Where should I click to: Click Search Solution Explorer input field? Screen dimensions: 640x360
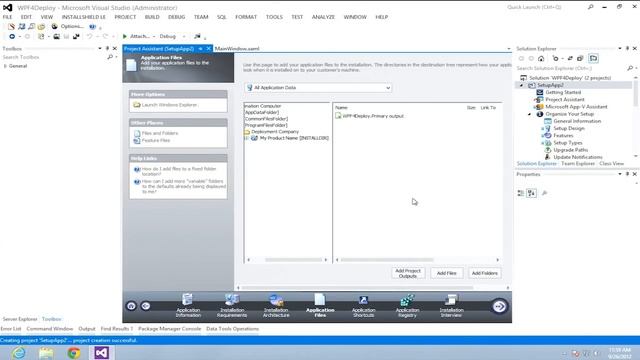(571, 68)
